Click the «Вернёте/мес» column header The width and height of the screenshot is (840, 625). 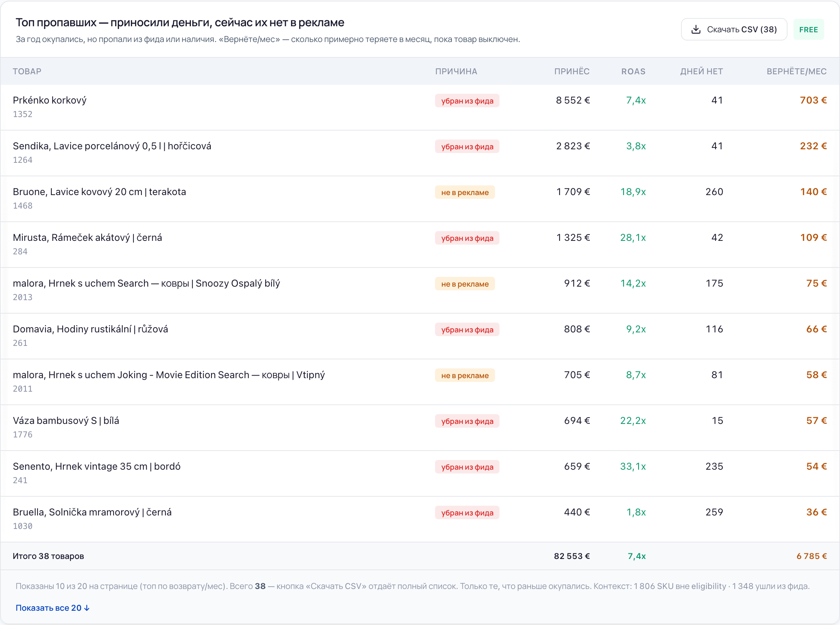point(796,71)
